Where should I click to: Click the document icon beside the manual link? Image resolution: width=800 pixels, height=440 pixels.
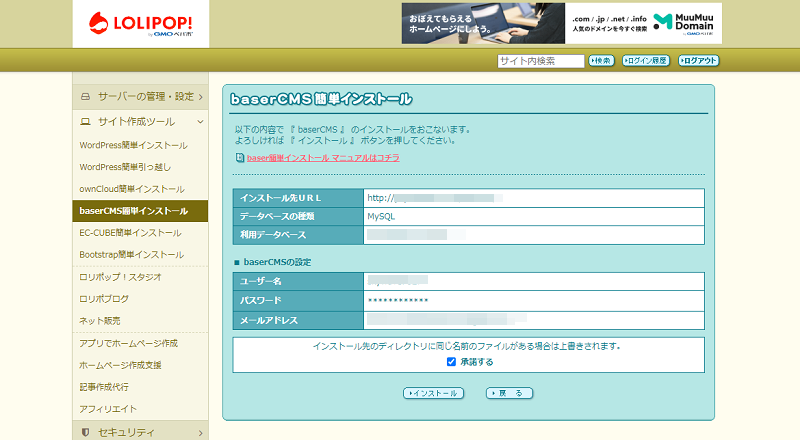coord(240,158)
